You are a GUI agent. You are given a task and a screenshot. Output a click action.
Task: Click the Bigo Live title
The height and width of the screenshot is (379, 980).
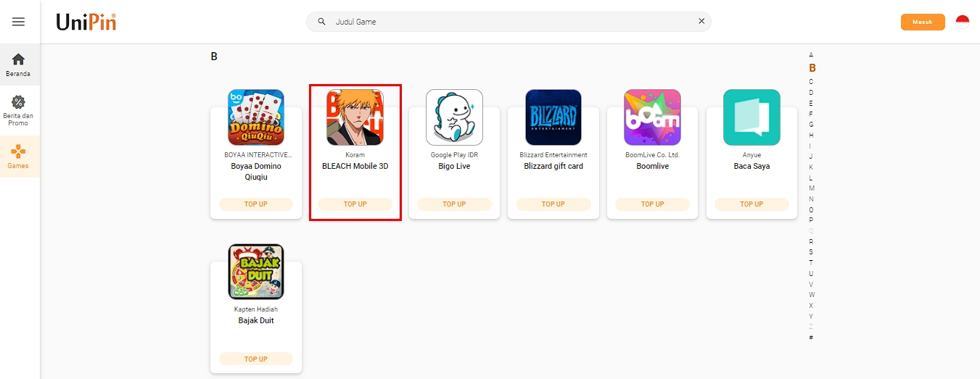[x=454, y=166]
